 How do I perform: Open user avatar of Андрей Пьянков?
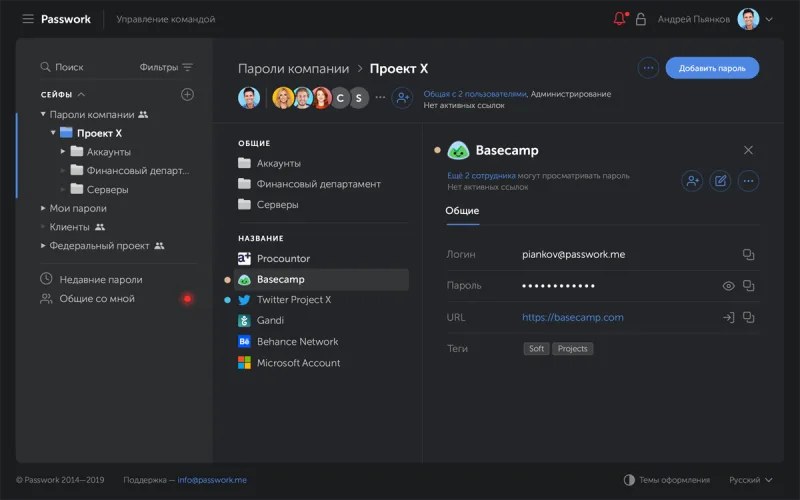[x=748, y=19]
